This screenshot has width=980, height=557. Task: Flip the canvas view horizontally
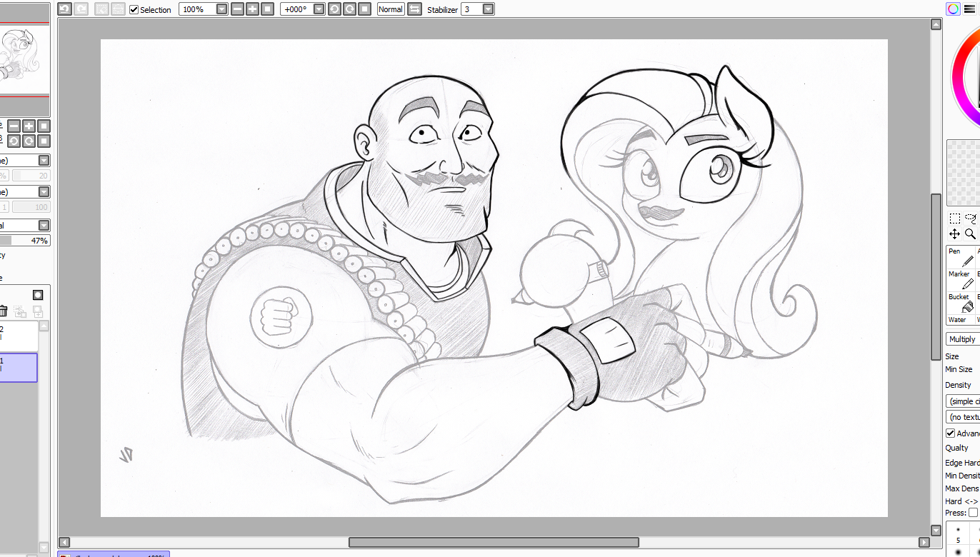coord(414,9)
